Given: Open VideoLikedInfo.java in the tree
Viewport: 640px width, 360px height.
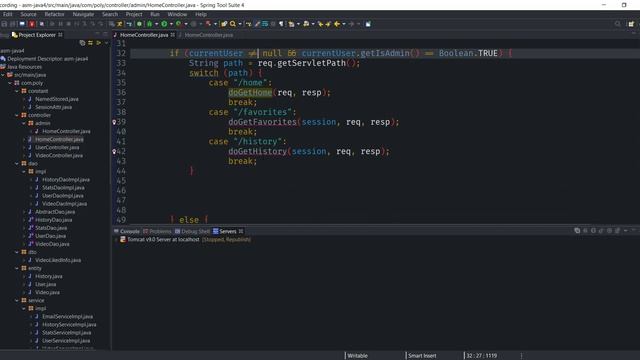Looking at the screenshot, I should pos(58,260).
